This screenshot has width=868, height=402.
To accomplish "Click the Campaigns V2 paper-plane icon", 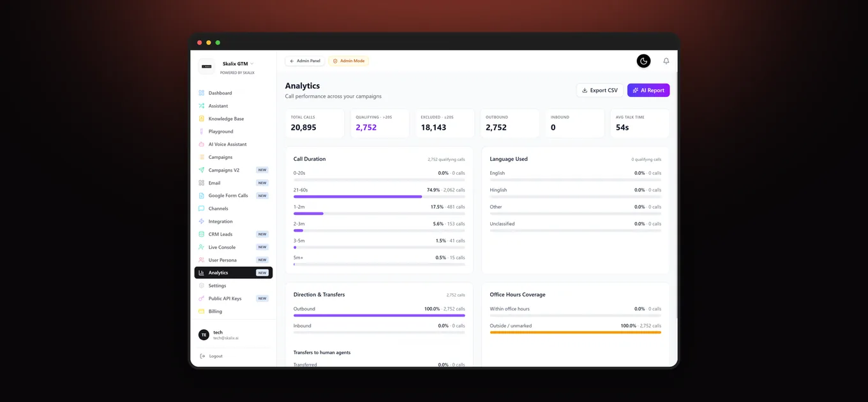I will click(x=202, y=170).
